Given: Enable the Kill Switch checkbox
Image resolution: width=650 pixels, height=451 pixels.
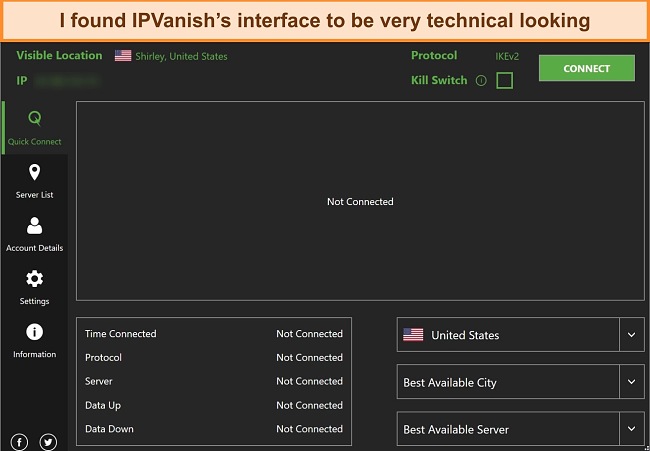Looking at the screenshot, I should click(x=504, y=80).
